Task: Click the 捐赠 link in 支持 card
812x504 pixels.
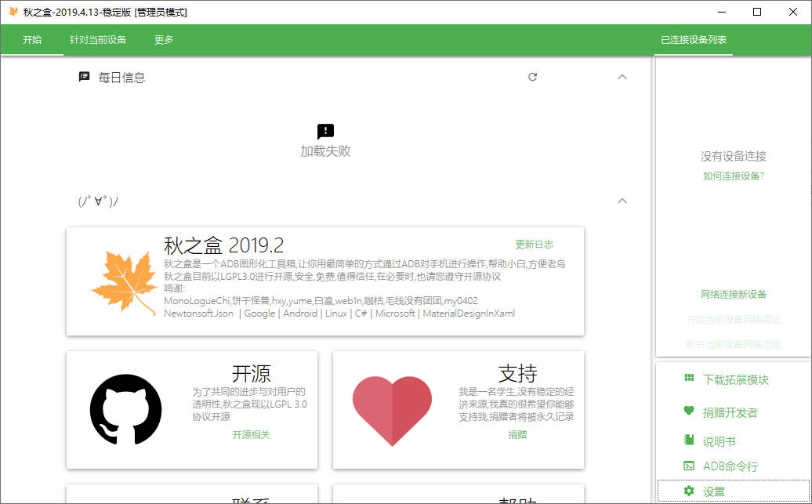Action: 517,434
